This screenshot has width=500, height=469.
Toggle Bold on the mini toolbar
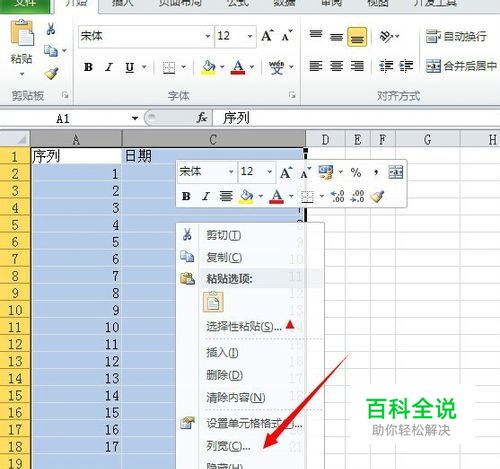pyautogui.click(x=186, y=196)
